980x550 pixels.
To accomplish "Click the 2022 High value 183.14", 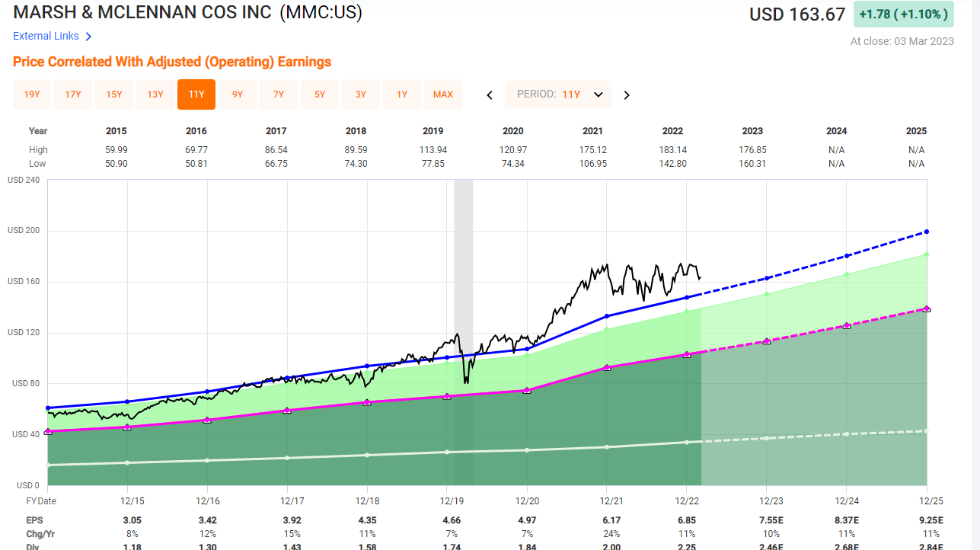I will tap(672, 150).
